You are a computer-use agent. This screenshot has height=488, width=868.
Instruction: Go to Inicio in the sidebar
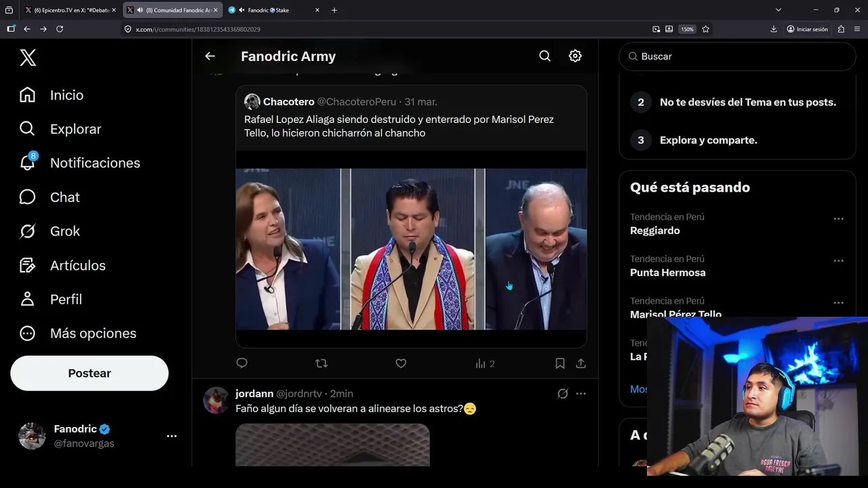click(x=52, y=95)
